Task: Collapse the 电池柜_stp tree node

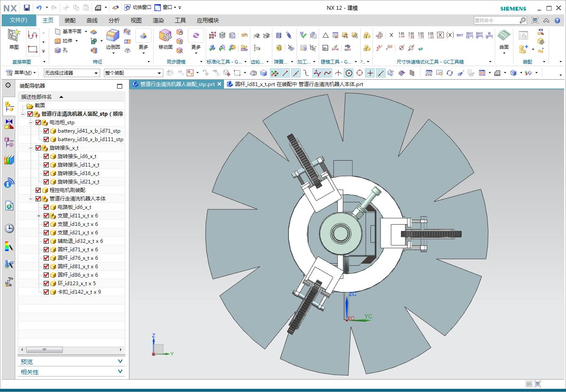Action: coord(31,122)
